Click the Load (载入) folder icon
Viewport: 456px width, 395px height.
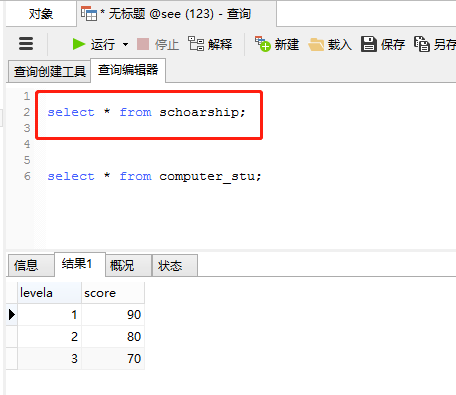[316, 44]
